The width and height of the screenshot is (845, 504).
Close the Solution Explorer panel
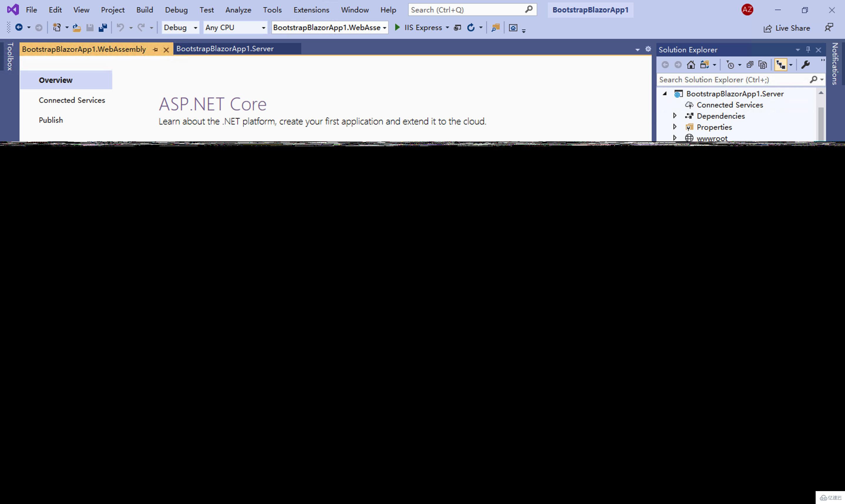pyautogui.click(x=819, y=50)
